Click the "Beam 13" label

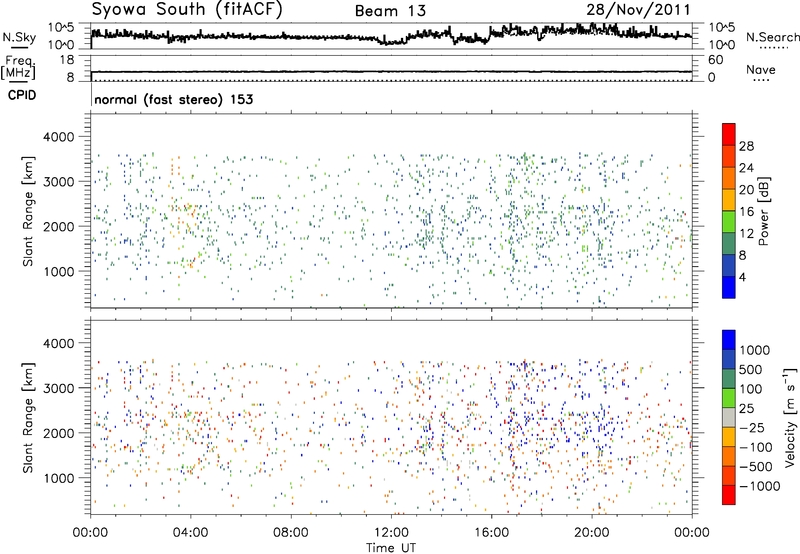click(x=390, y=11)
